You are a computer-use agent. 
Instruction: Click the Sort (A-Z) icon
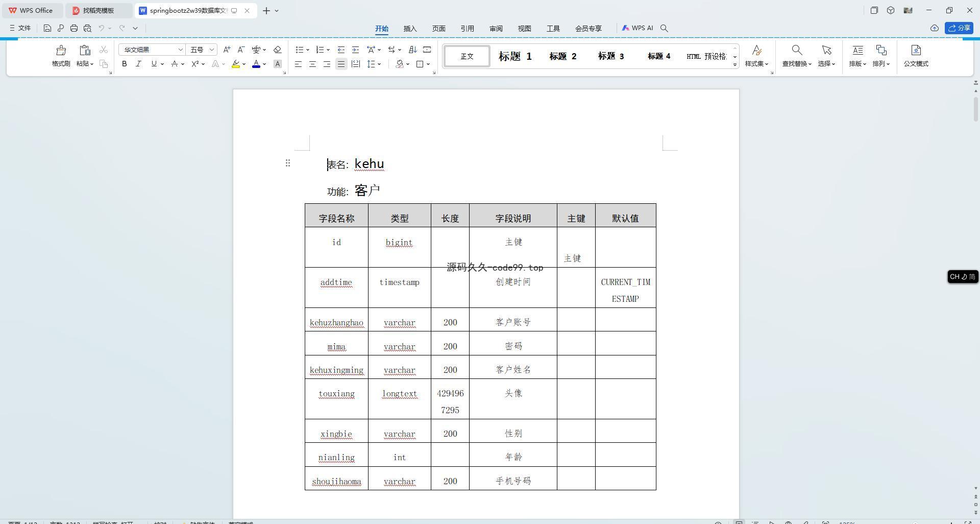point(412,50)
